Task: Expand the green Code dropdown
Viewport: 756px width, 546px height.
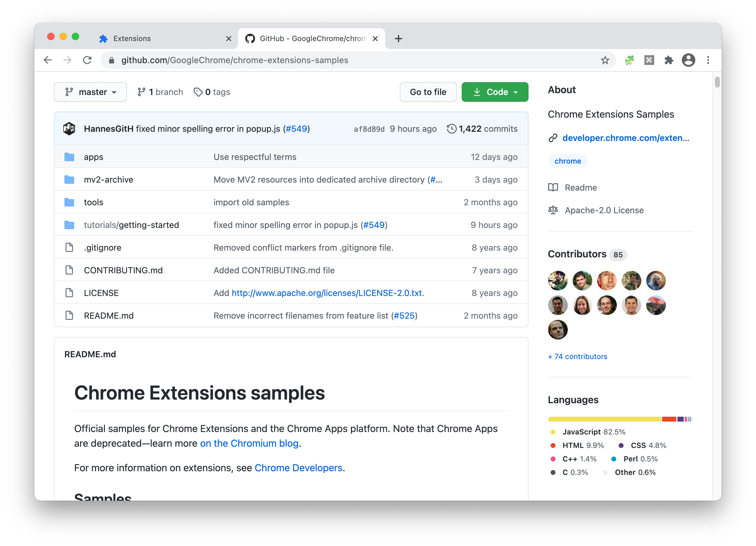Action: click(495, 92)
